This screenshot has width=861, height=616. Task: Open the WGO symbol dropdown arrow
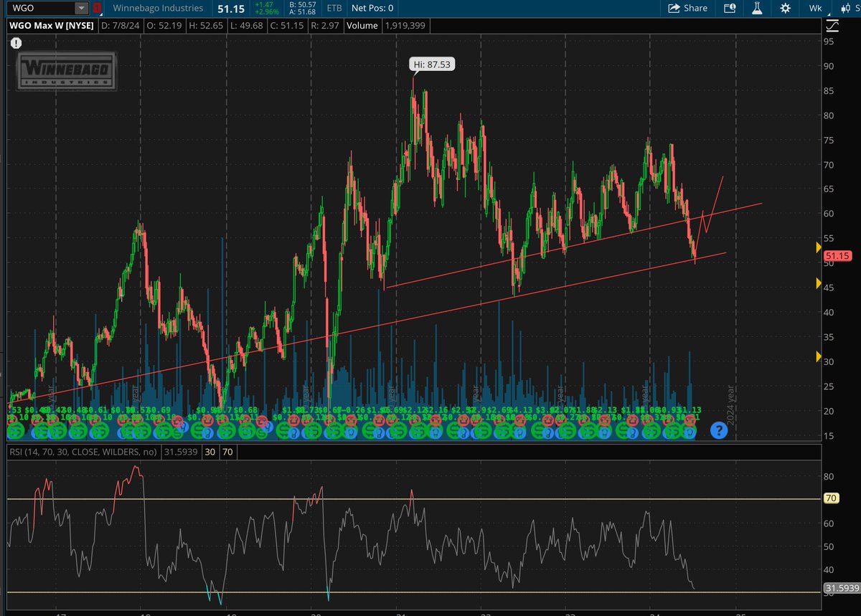(x=81, y=9)
